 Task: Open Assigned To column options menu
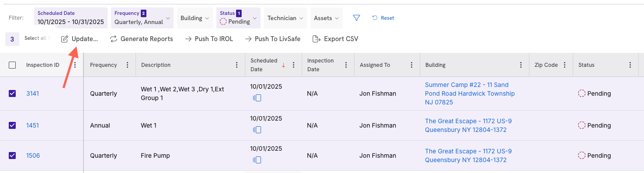(x=411, y=65)
